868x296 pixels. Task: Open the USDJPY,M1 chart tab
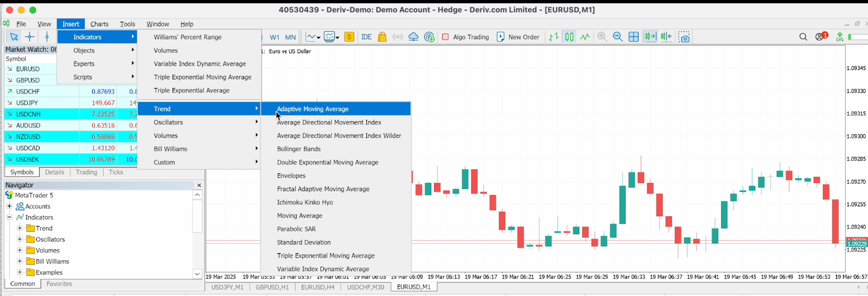pyautogui.click(x=227, y=287)
